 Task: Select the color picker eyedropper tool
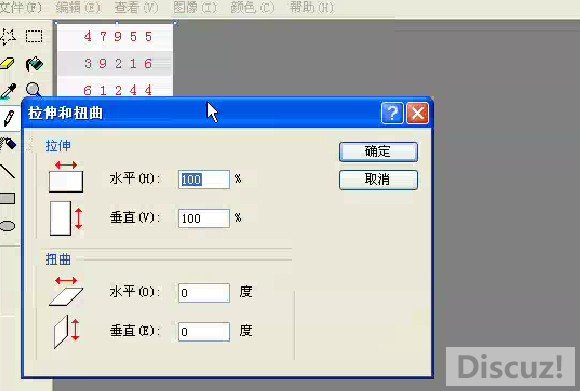coord(8,90)
